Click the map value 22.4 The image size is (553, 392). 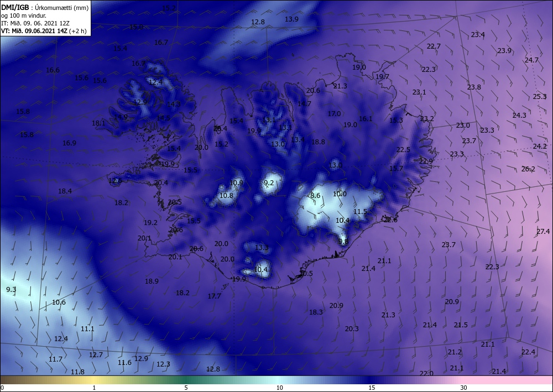click(528, 352)
